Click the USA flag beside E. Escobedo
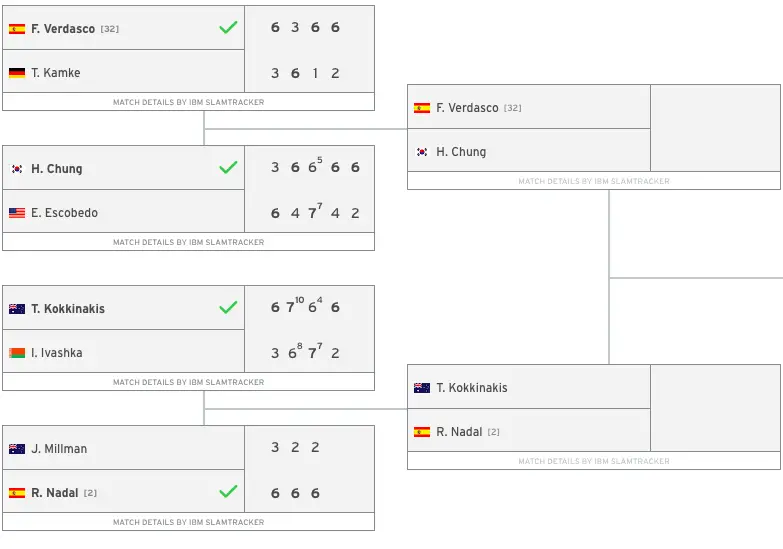 point(17,213)
